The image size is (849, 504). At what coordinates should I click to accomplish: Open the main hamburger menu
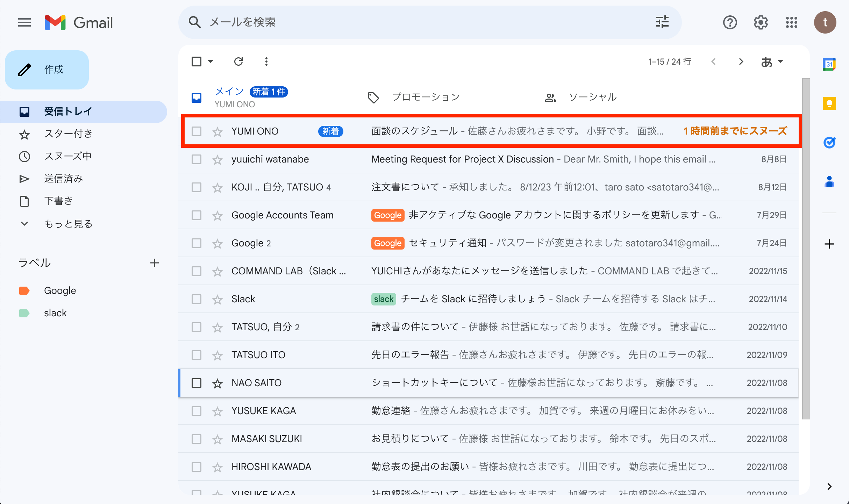click(24, 23)
